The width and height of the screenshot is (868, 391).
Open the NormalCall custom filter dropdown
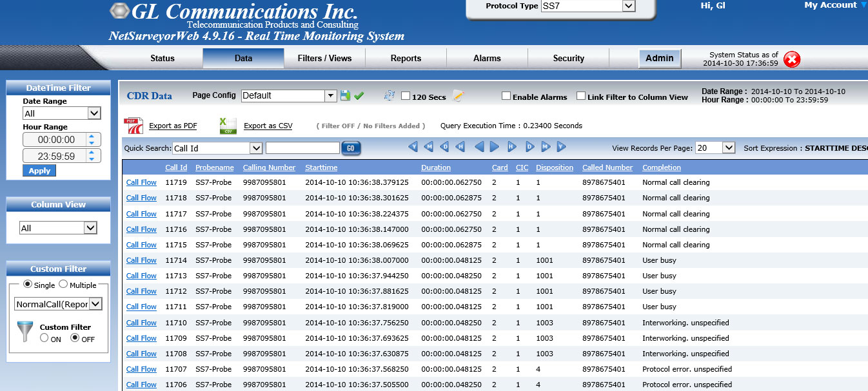(59, 304)
